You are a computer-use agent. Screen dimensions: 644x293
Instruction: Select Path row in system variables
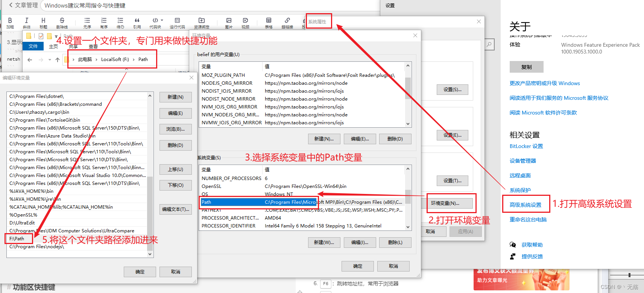click(x=302, y=202)
